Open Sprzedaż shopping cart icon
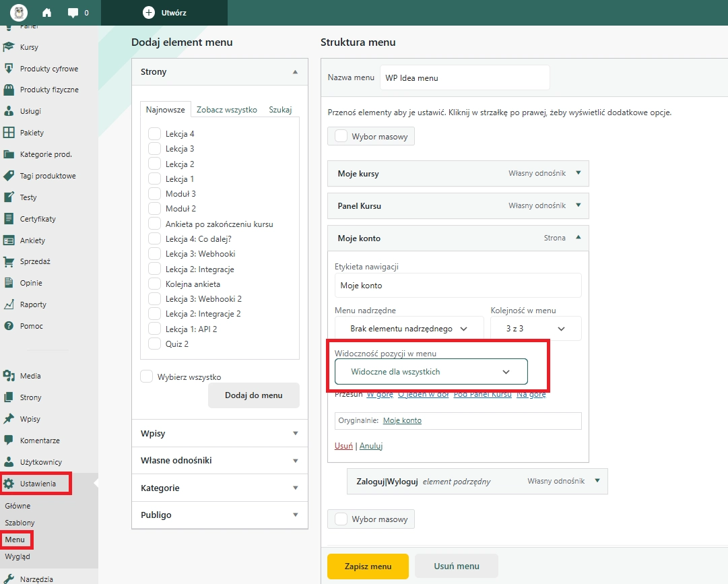 [9, 261]
